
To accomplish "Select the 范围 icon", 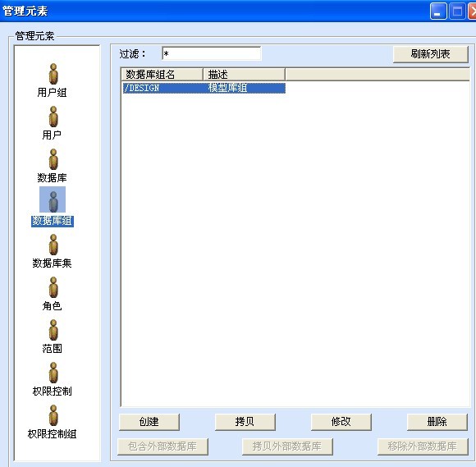I will [53, 331].
